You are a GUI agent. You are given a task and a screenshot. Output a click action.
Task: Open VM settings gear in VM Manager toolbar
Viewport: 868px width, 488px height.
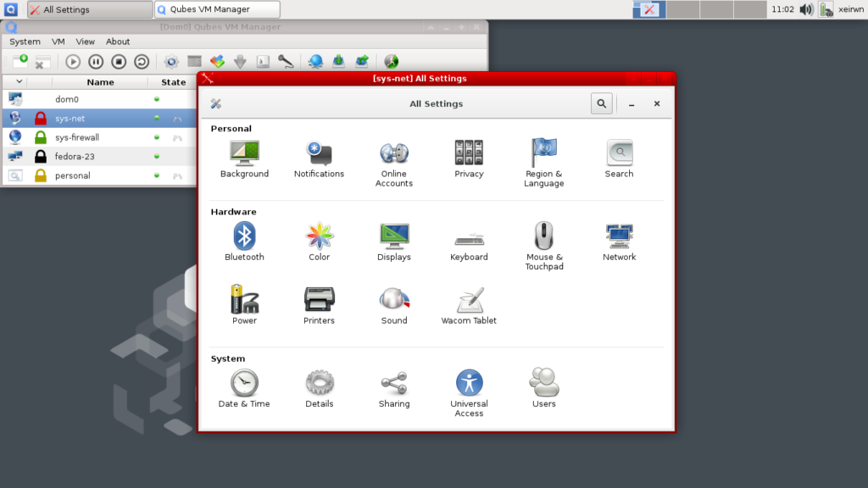coord(171,61)
